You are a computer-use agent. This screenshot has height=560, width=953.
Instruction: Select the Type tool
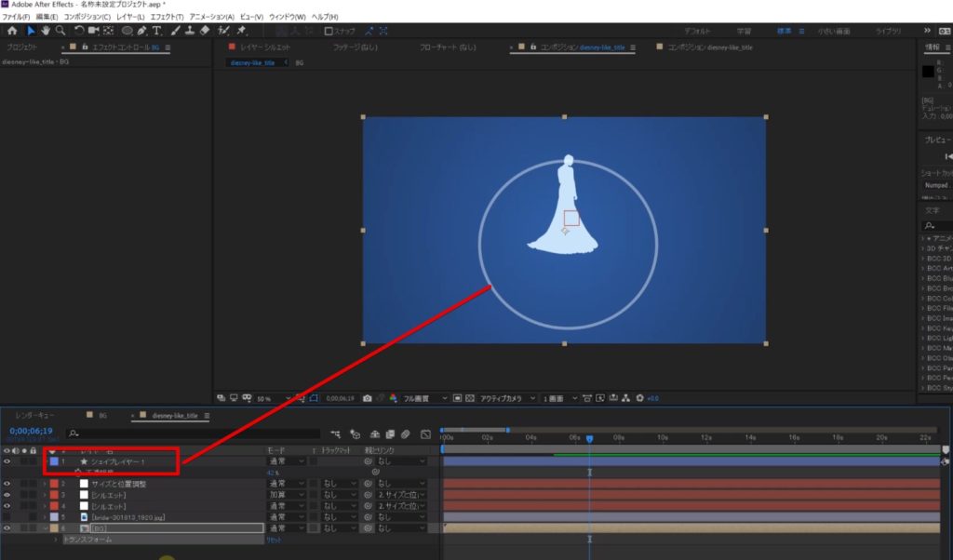click(156, 31)
